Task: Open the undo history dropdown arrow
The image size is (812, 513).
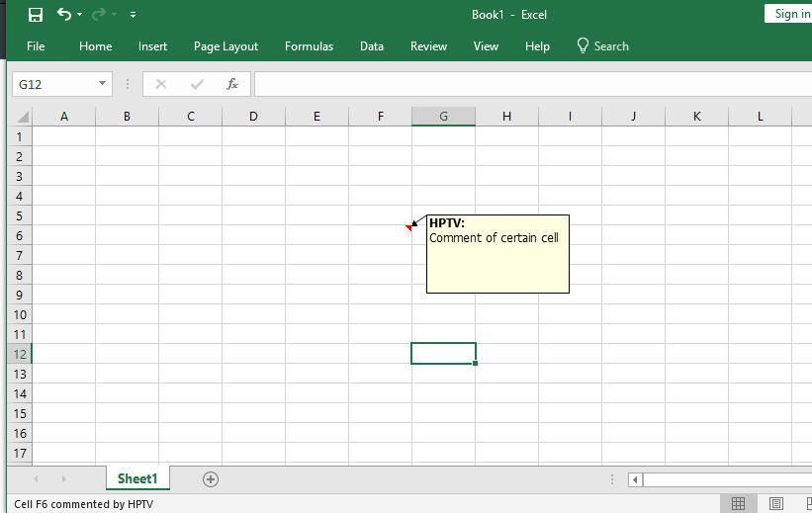Action: tap(80, 15)
